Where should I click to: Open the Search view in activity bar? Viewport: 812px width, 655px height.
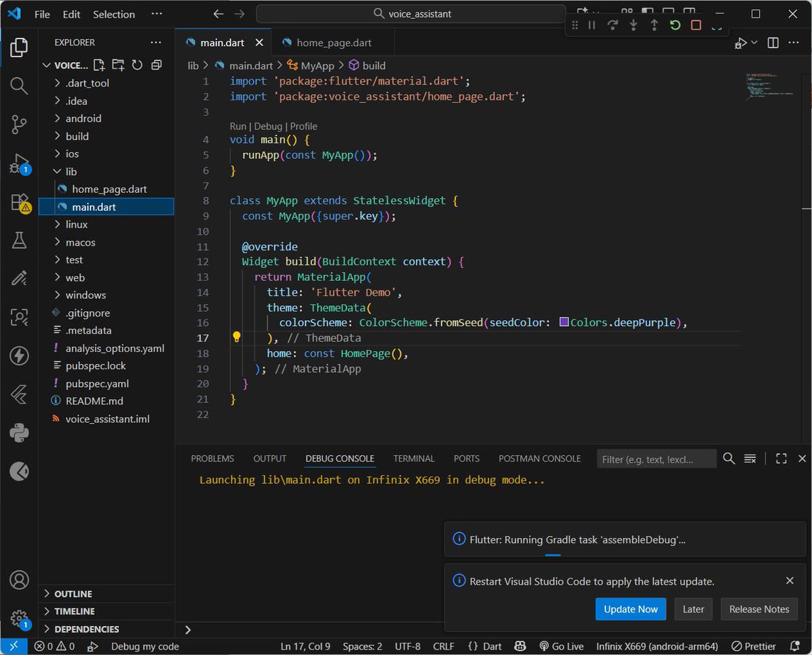click(x=19, y=86)
